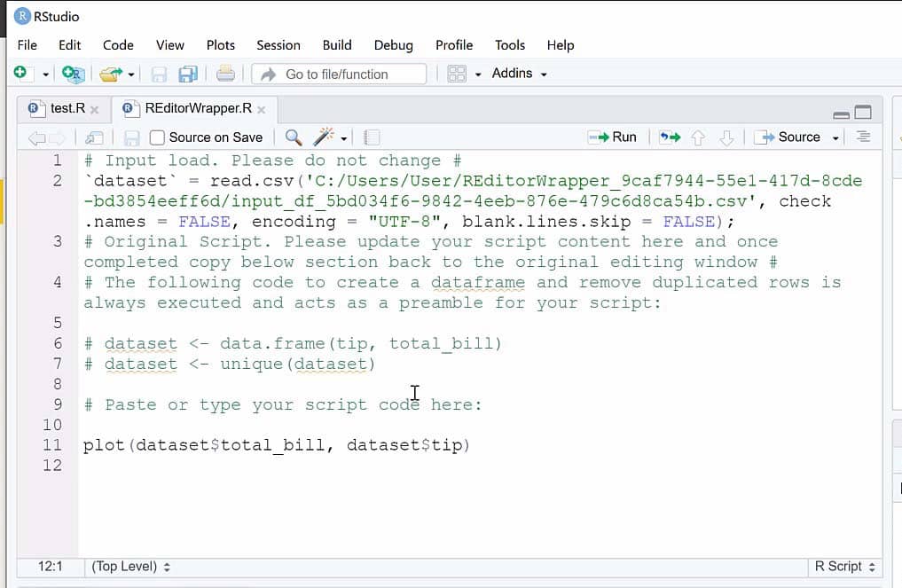
Task: Click the workspace panes grid icon
Action: click(x=457, y=74)
